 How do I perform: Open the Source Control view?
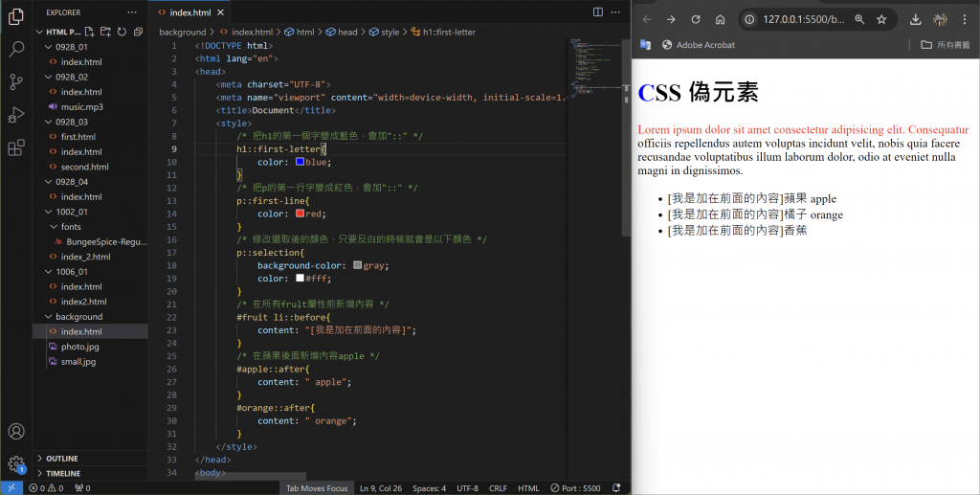pos(16,82)
